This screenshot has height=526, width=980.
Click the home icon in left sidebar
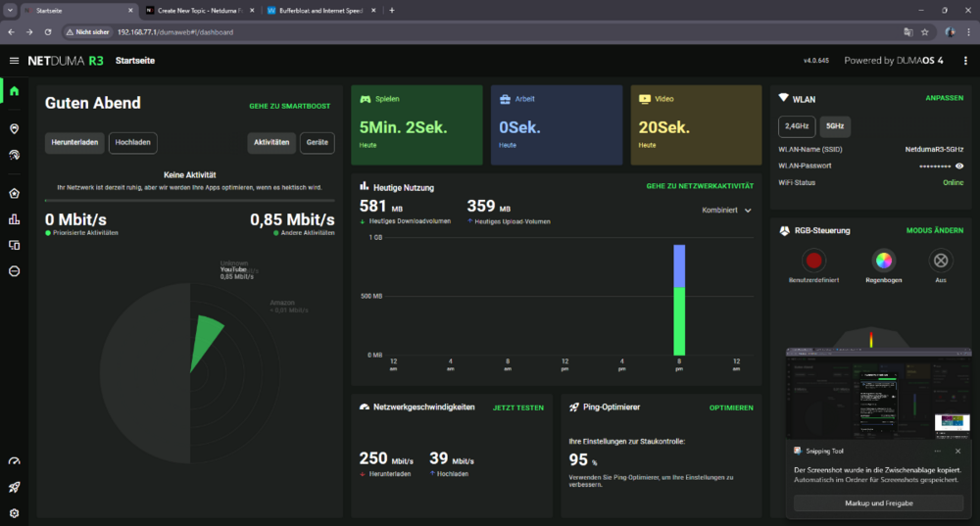coord(14,91)
